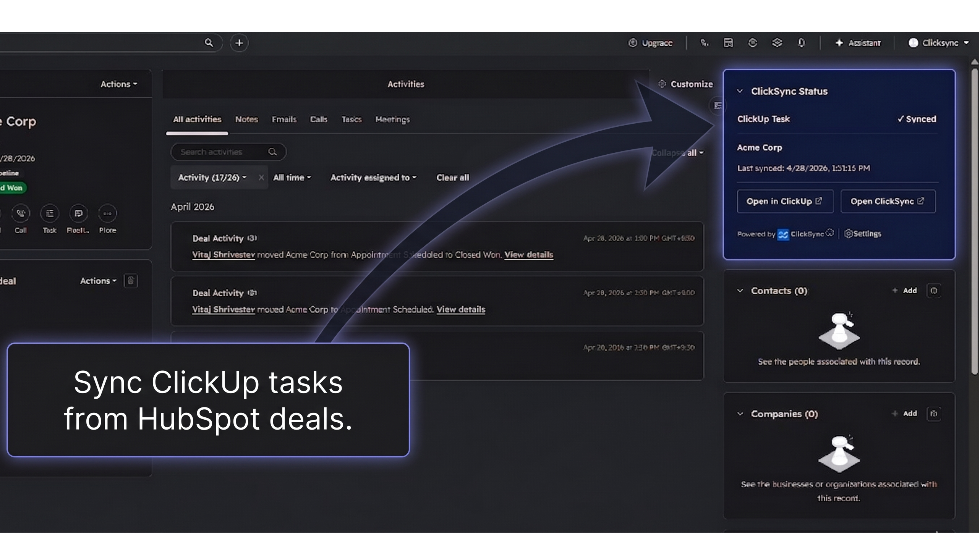The width and height of the screenshot is (980, 551).
Task: Click the Open in ClickUp button
Action: click(x=785, y=201)
